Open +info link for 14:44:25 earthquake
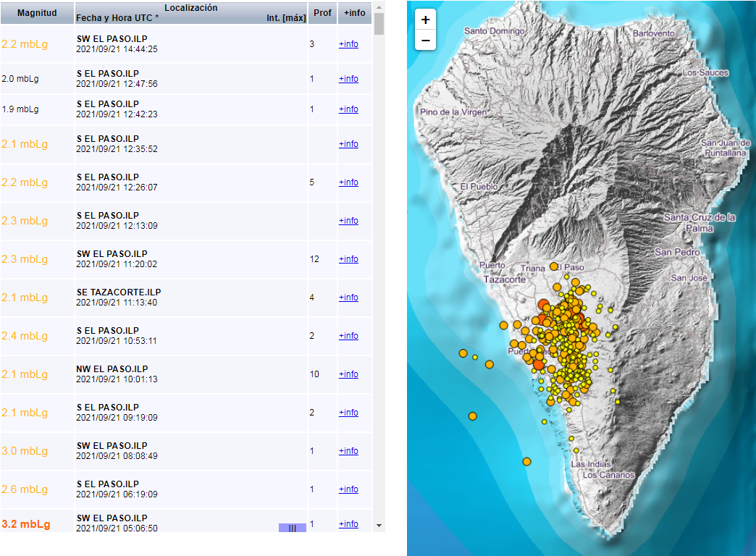756x556 pixels. coord(348,44)
